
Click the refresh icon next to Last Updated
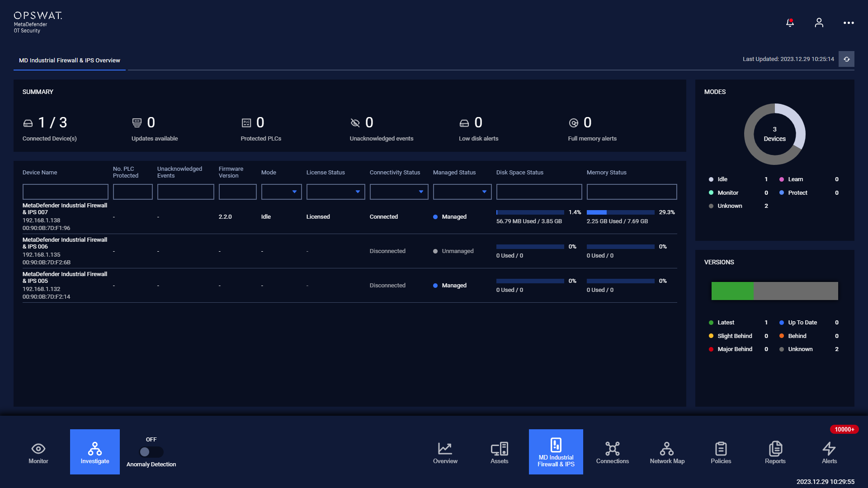tap(846, 59)
